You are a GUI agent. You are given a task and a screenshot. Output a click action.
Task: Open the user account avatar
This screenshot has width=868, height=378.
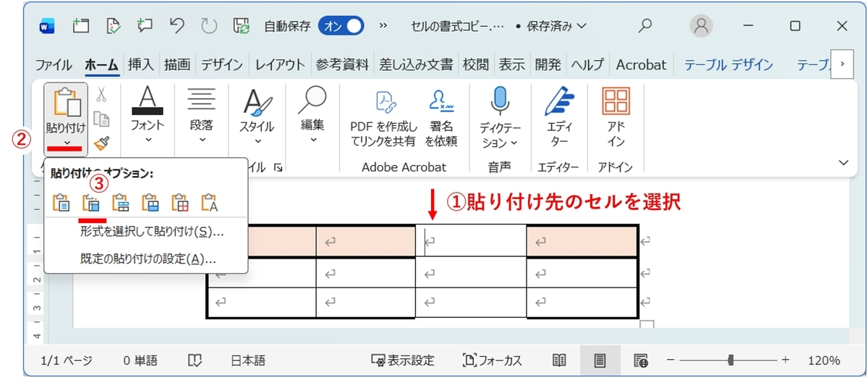tap(701, 26)
